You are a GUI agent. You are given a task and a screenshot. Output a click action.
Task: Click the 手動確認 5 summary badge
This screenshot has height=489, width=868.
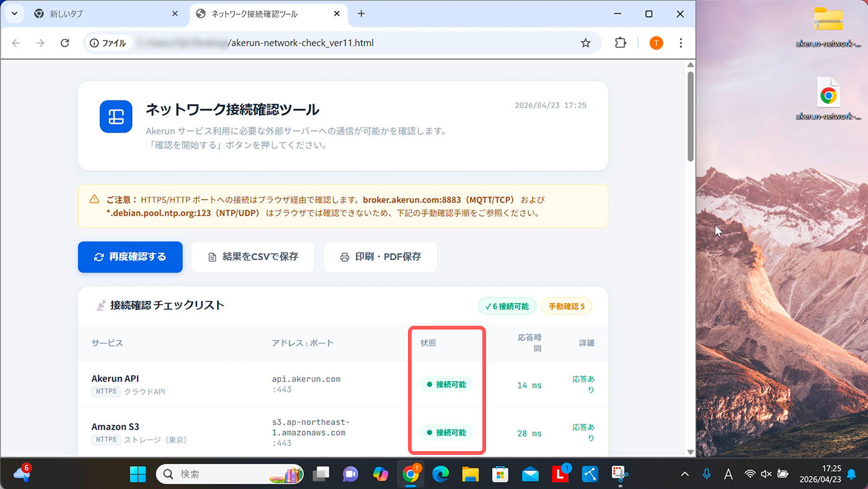click(x=567, y=306)
